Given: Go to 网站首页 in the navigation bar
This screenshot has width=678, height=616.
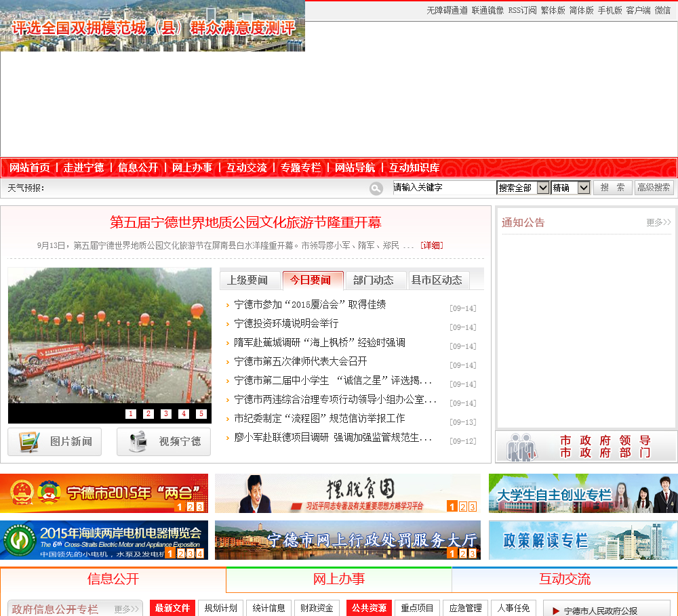Looking at the screenshot, I should tap(29, 168).
